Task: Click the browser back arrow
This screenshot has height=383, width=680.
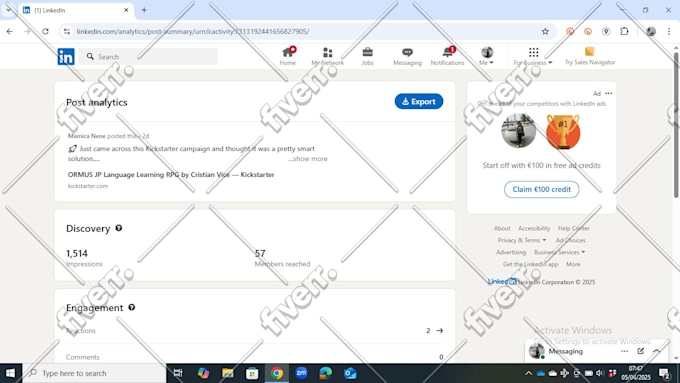Action: [10, 31]
